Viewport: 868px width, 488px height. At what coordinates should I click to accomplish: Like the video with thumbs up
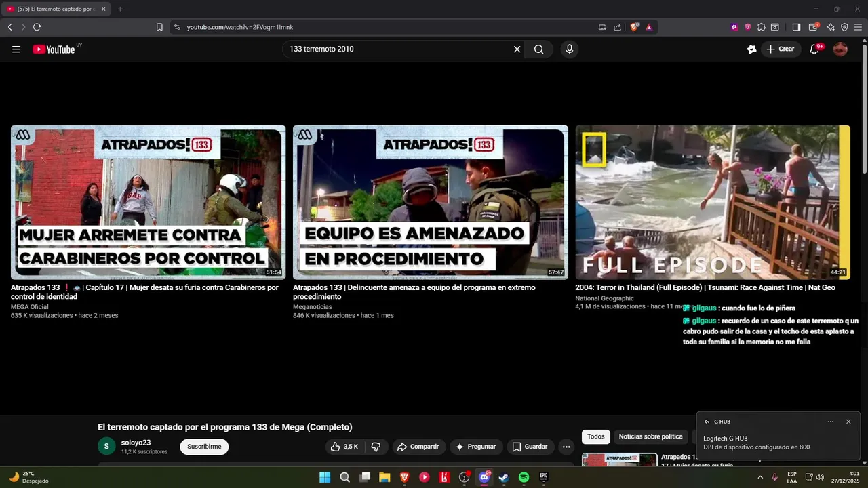[x=344, y=447]
